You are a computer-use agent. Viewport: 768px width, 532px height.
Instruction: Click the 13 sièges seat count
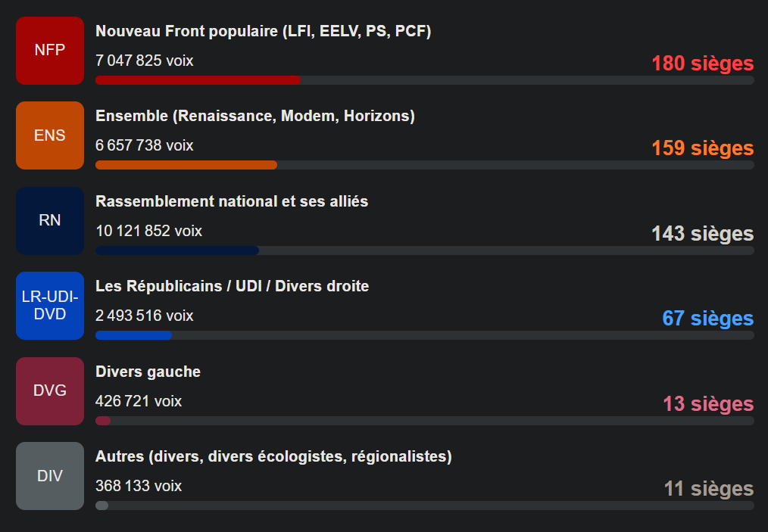coord(708,404)
